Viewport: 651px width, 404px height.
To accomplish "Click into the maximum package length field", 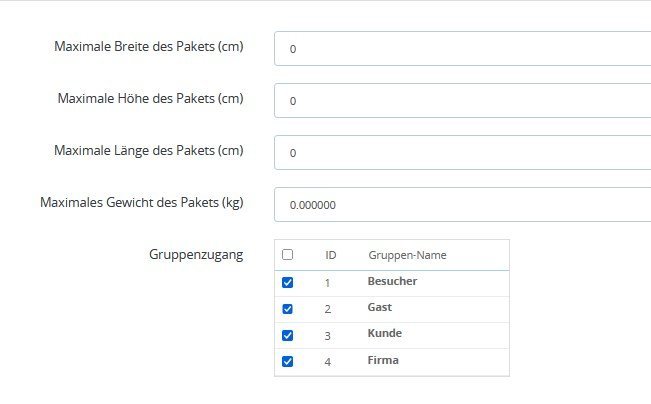I will tap(462, 152).
